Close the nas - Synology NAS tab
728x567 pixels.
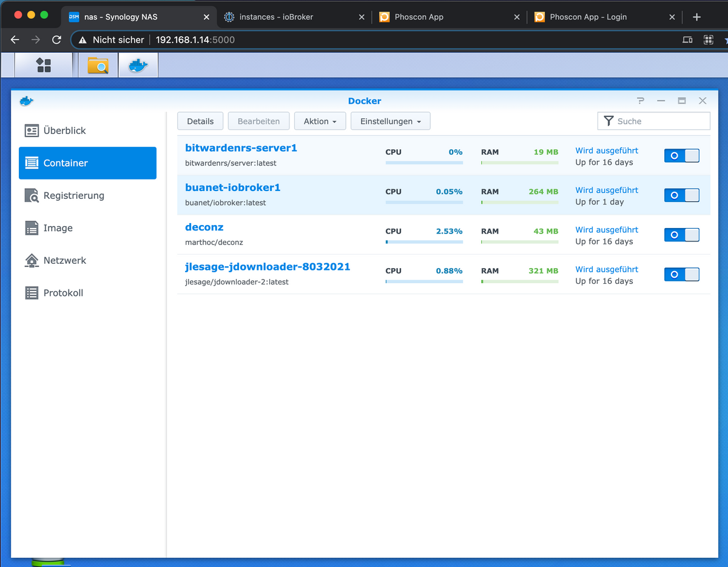point(206,17)
